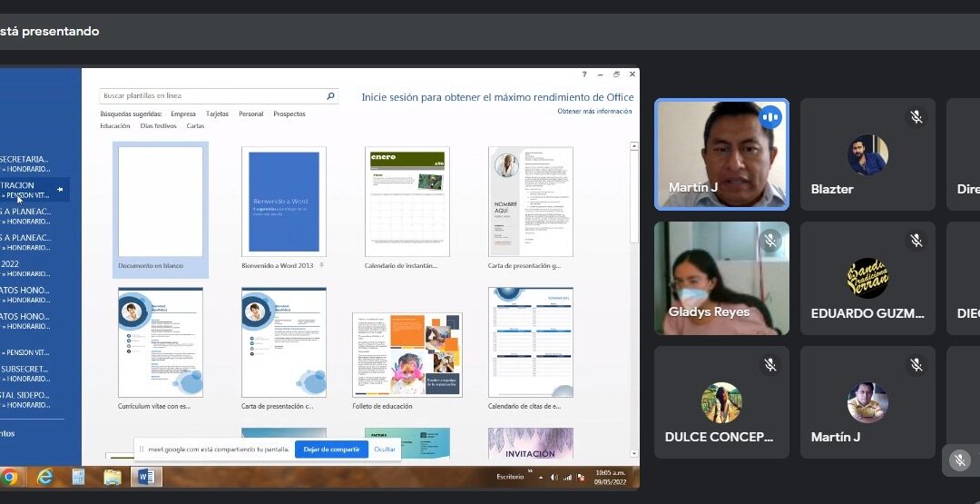Click the Word icon in the taskbar

click(145, 477)
